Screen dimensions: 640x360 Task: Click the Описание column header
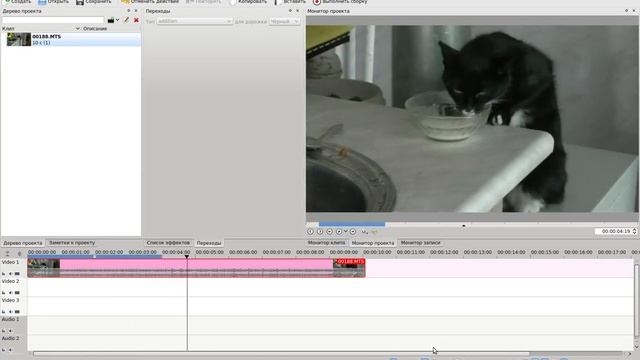click(x=95, y=29)
